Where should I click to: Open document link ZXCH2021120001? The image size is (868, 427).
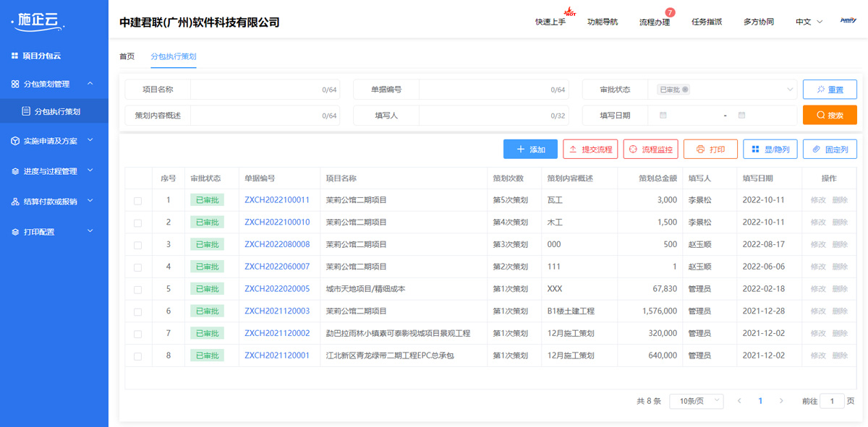(277, 355)
